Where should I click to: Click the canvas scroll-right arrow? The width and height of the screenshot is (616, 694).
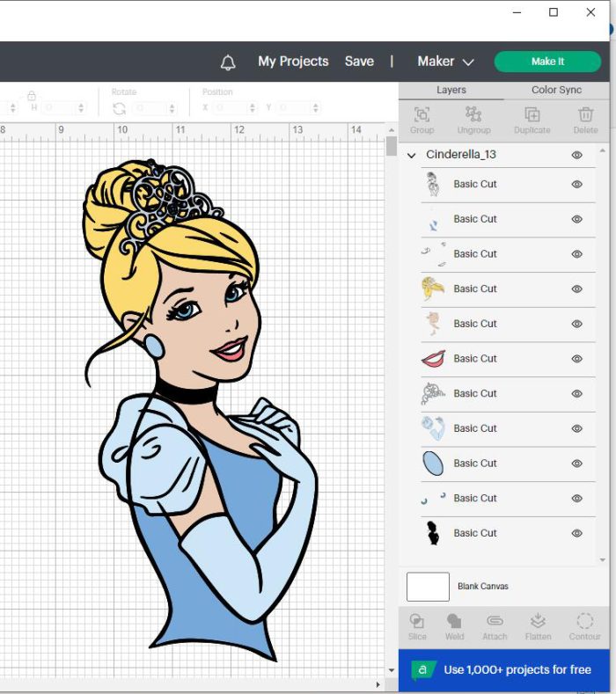pos(378,684)
